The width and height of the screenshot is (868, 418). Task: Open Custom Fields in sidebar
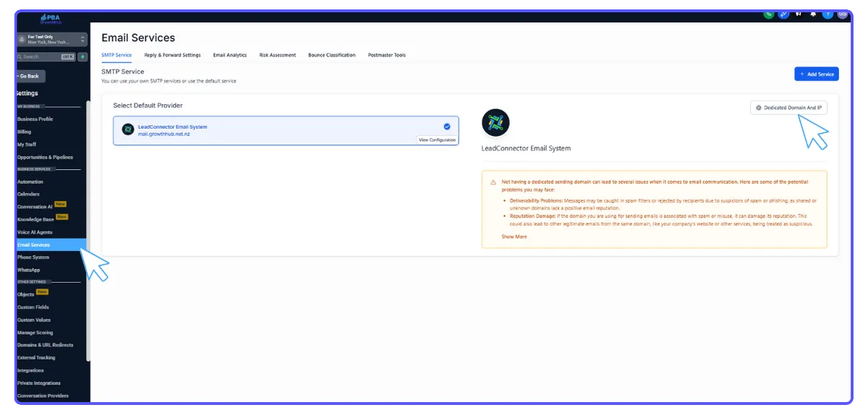[x=33, y=307]
